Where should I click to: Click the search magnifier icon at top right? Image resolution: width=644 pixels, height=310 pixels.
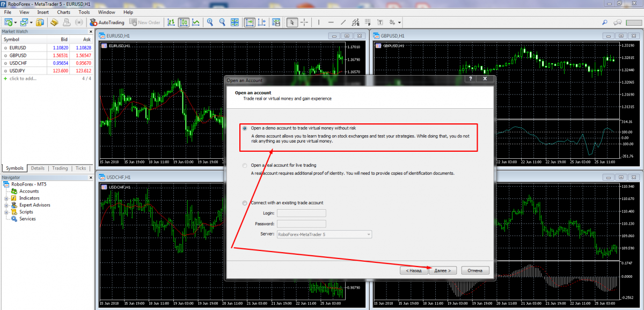click(605, 23)
